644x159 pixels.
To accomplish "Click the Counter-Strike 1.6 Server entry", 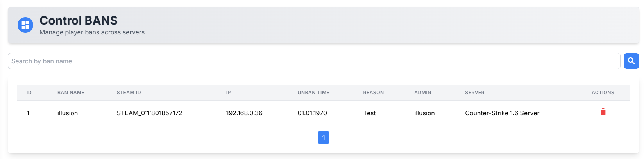I will 502,113.
